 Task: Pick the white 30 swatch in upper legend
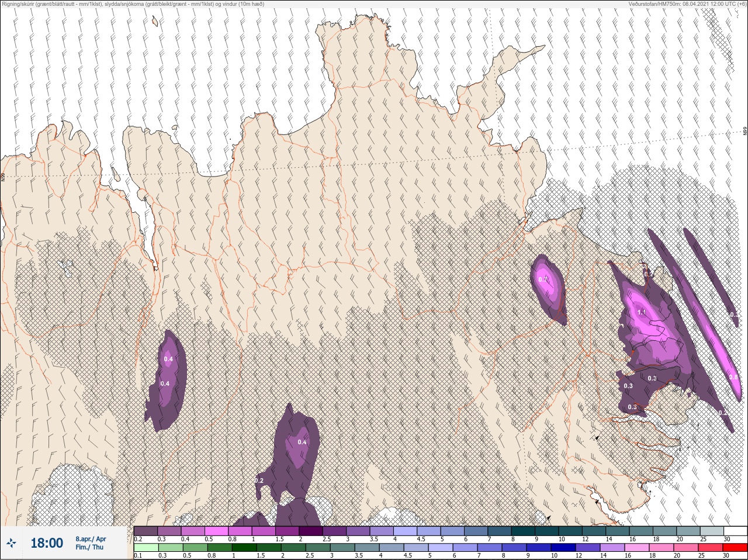(x=736, y=531)
